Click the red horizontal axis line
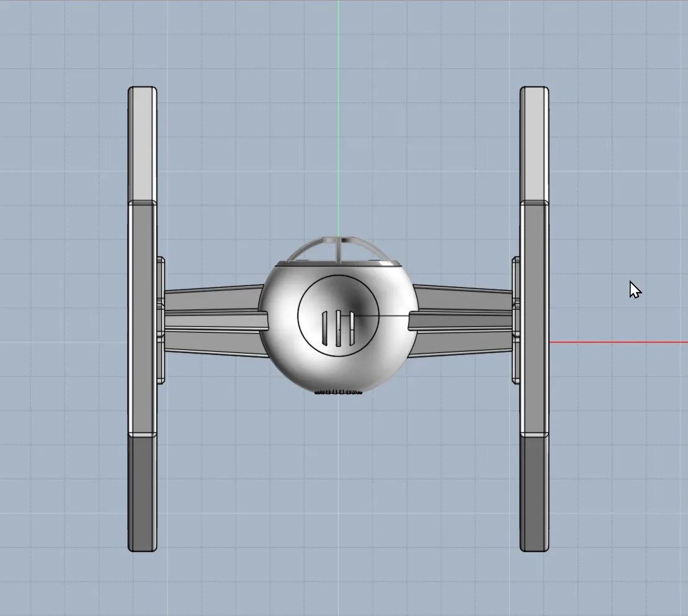688x616 pixels. click(619, 342)
